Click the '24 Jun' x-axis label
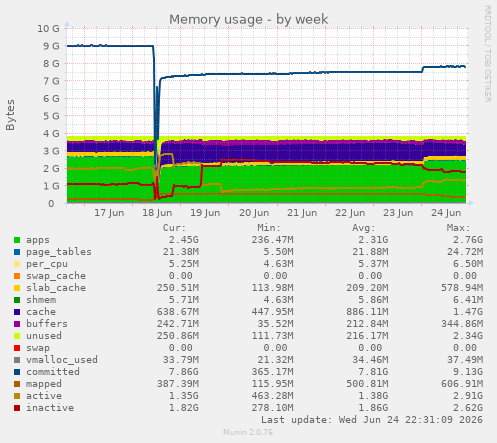 pos(446,213)
